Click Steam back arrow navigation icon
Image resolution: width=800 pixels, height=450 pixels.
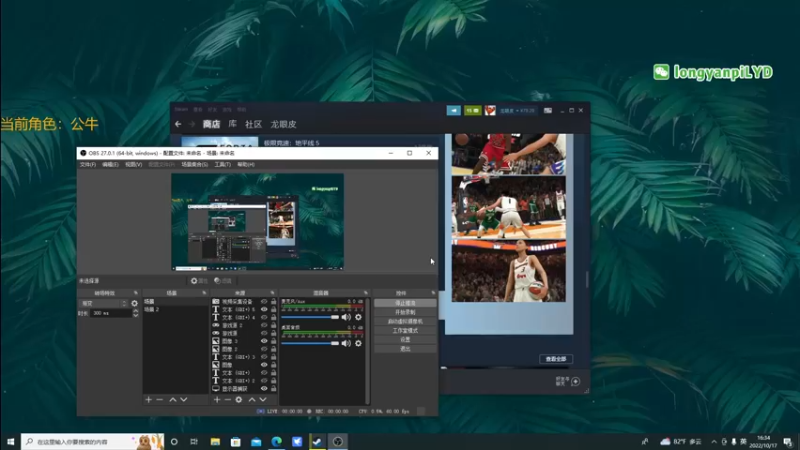(178, 124)
